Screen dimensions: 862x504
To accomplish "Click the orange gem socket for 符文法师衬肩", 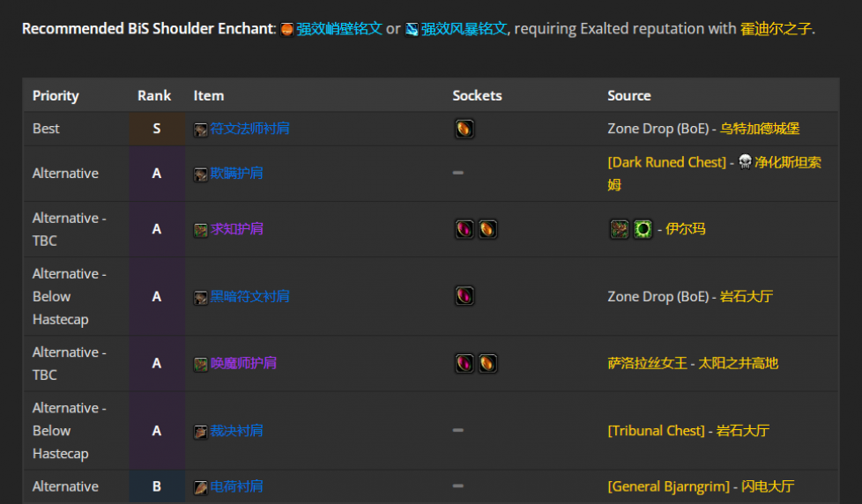I will [x=464, y=129].
